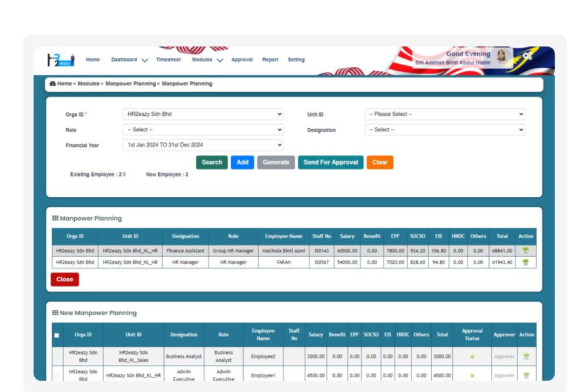Viewport: 579px width, 392px height.
Task: Click the grid icon beside New Manpower Planning
Action: tap(55, 313)
